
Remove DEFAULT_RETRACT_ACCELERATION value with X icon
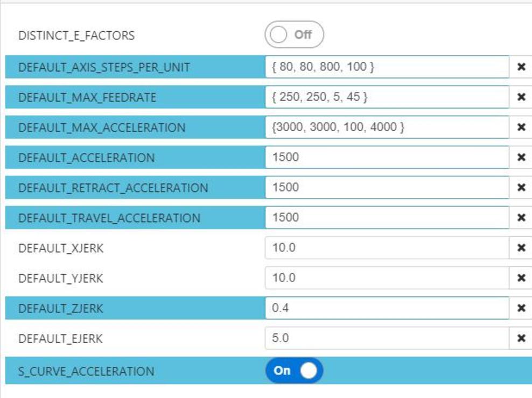tap(521, 188)
